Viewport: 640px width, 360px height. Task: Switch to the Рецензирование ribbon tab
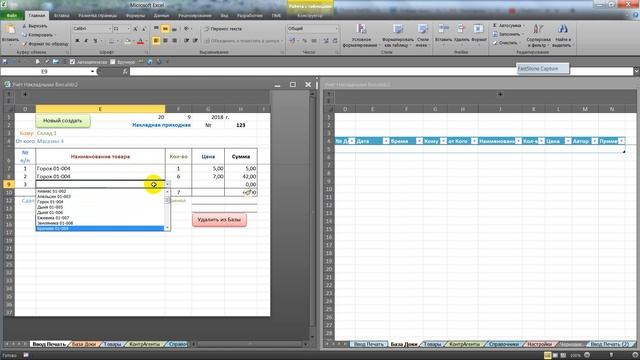pos(195,16)
